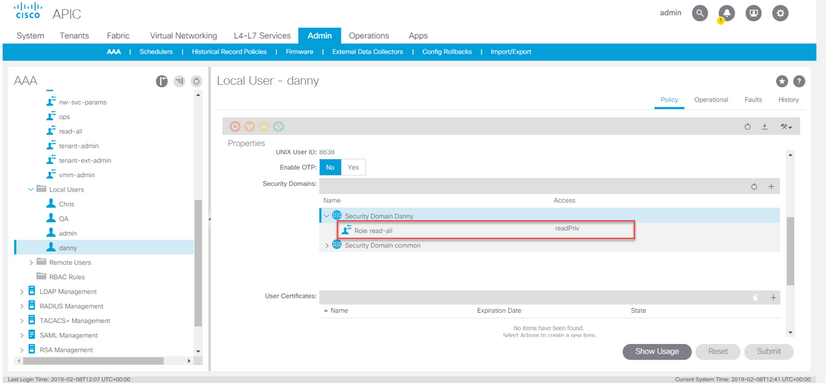Refresh the Security Domains table

point(754,187)
